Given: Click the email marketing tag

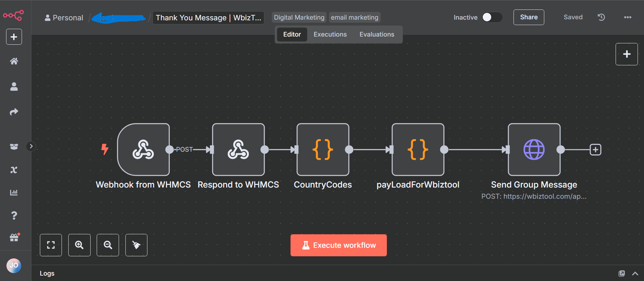Looking at the screenshot, I should (355, 17).
